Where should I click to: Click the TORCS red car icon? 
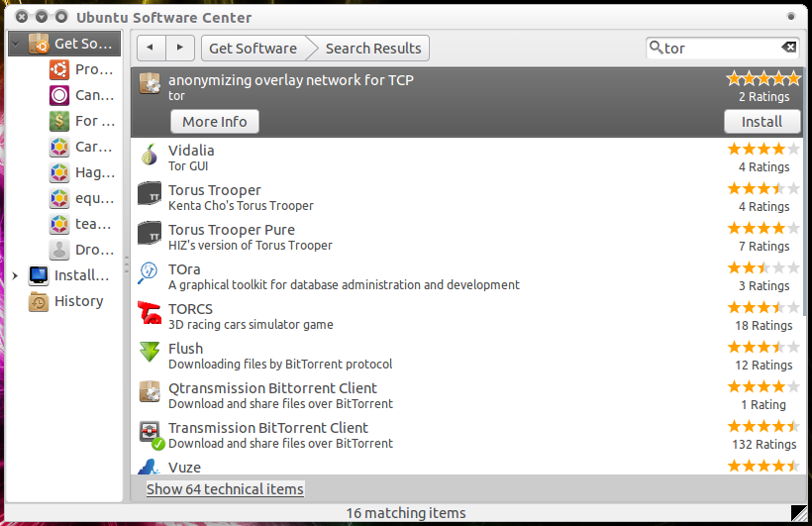click(x=150, y=312)
